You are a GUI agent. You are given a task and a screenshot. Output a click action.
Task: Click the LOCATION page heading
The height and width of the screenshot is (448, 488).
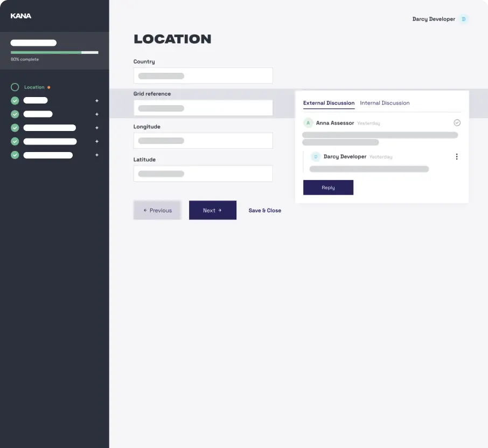point(172,39)
